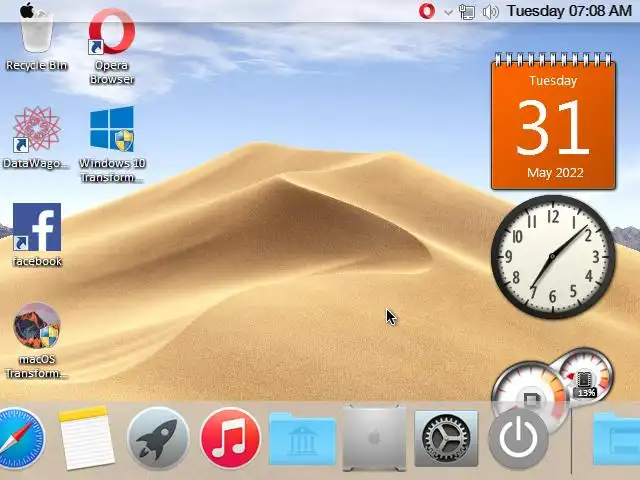Click the volume speaker tray icon
This screenshot has width=640, height=480.
tap(490, 11)
